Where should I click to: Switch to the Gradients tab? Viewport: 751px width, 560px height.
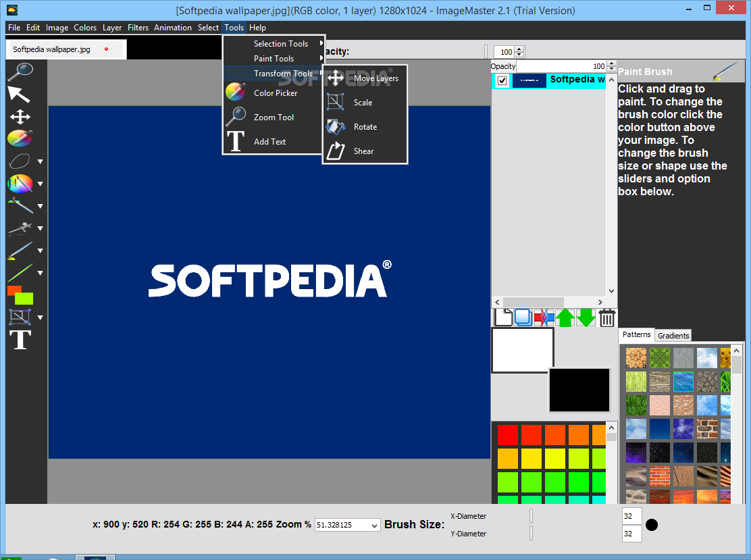[673, 335]
